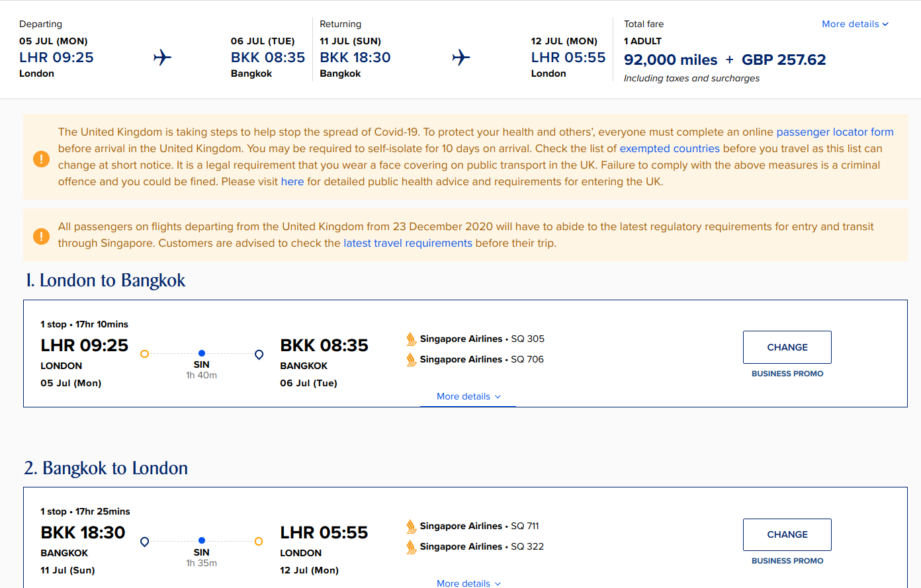
Task: Click Singapore Airlines logo beside SQ 305
Action: [x=412, y=339]
